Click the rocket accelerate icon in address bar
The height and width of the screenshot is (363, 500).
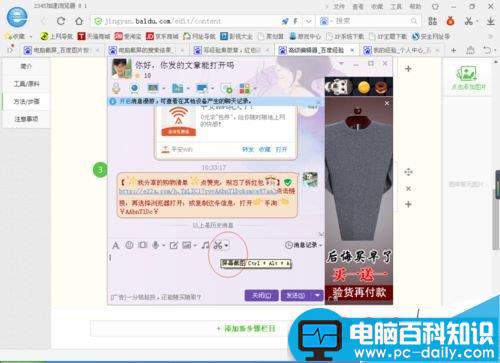click(x=285, y=21)
